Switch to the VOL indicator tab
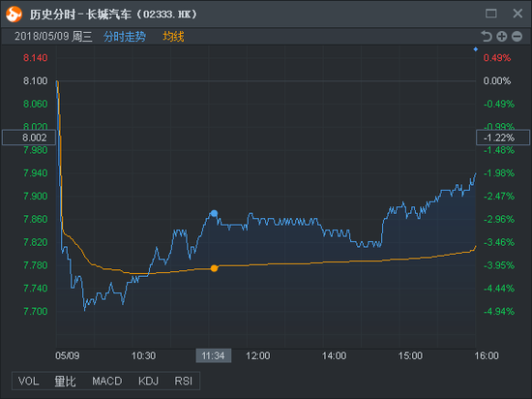The height and width of the screenshot is (399, 532). (x=28, y=381)
